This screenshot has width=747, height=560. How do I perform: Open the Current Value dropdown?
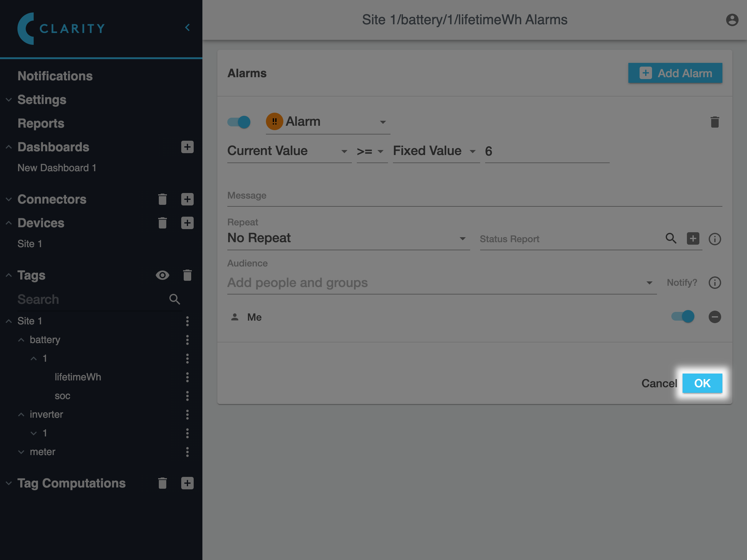(289, 151)
